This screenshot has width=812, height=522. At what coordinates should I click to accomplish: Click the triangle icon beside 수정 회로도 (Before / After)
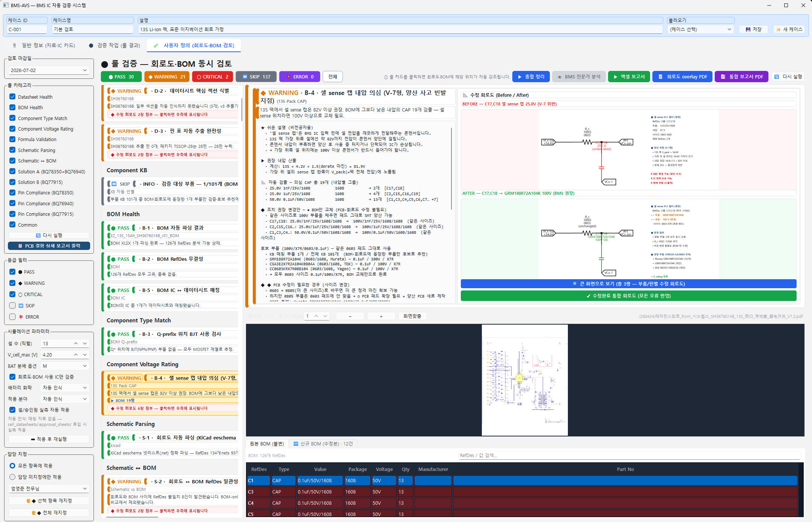pos(465,95)
